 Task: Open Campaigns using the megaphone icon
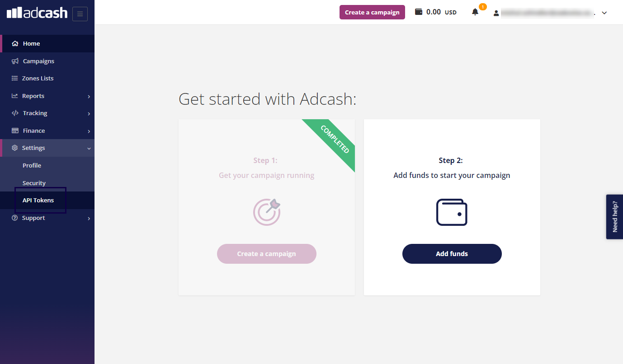tap(14, 61)
